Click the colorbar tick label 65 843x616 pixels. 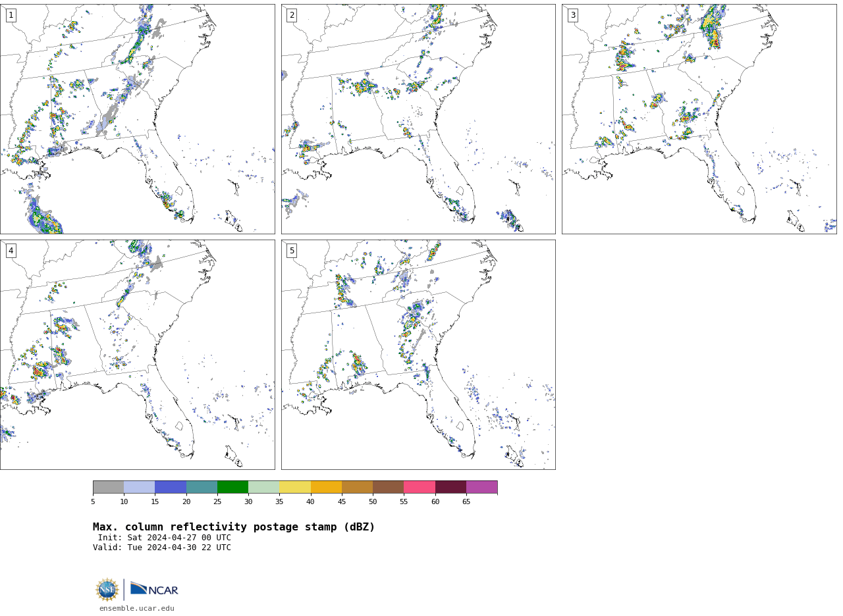tap(466, 501)
